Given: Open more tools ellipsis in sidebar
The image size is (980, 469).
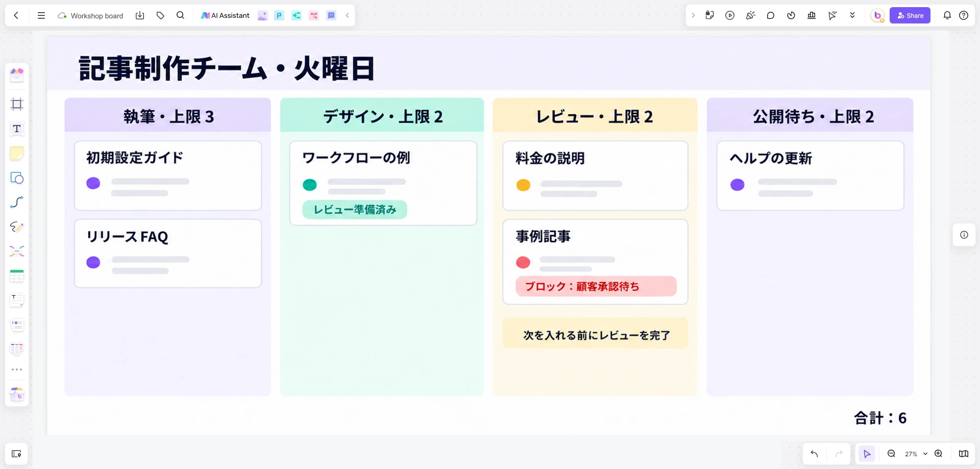Looking at the screenshot, I should point(17,369).
